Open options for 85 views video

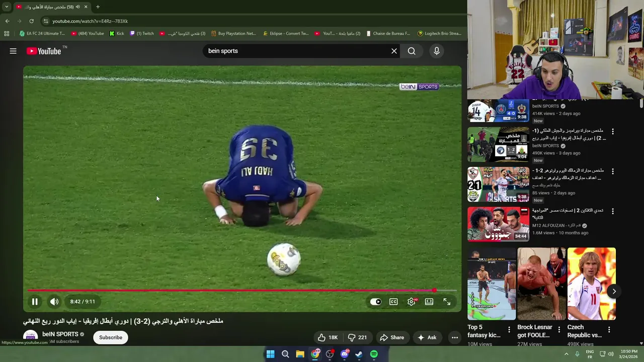pos(612,171)
